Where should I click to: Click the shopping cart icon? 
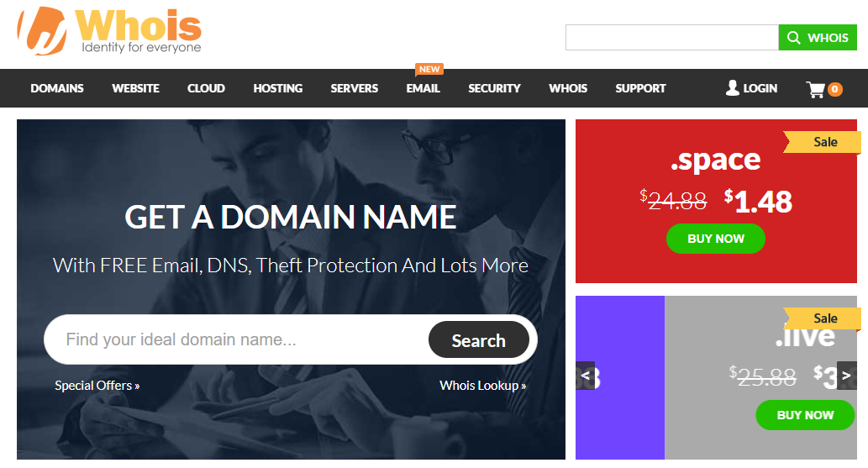coord(815,89)
